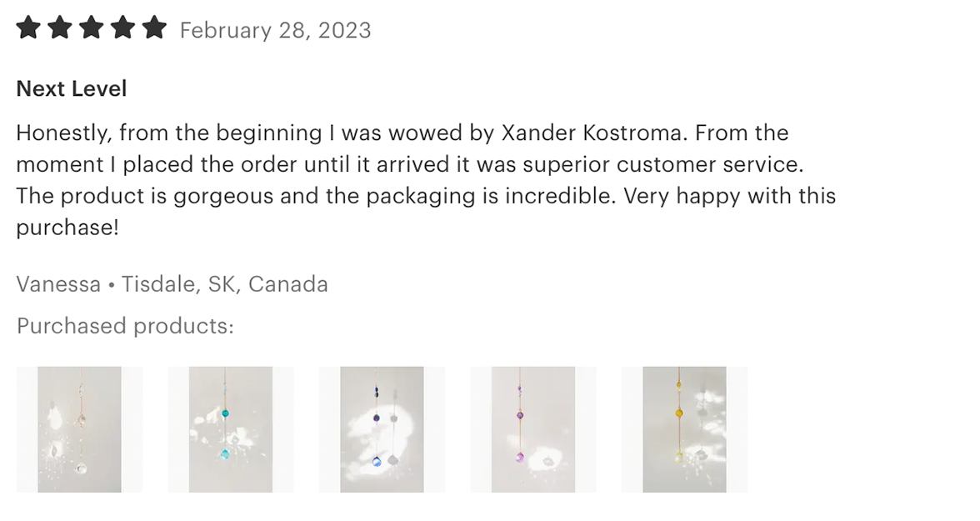Screen dimensions: 980x521
Task: Click the fourth rating star
Action: (123, 28)
